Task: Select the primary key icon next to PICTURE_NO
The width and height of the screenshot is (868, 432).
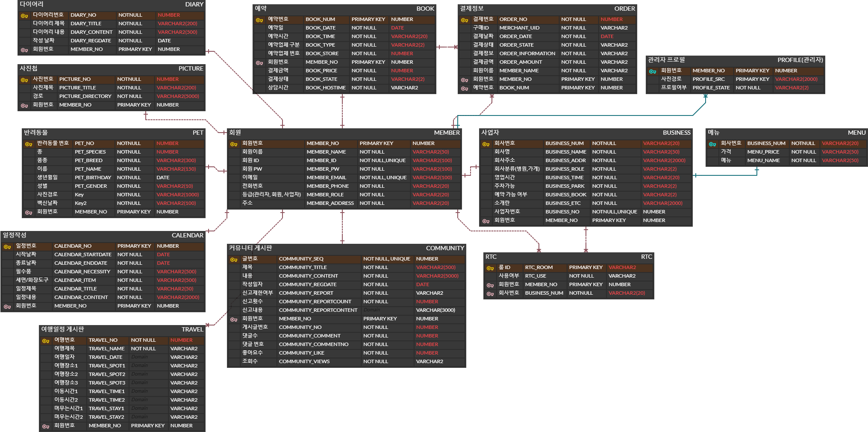Action: [x=24, y=80]
